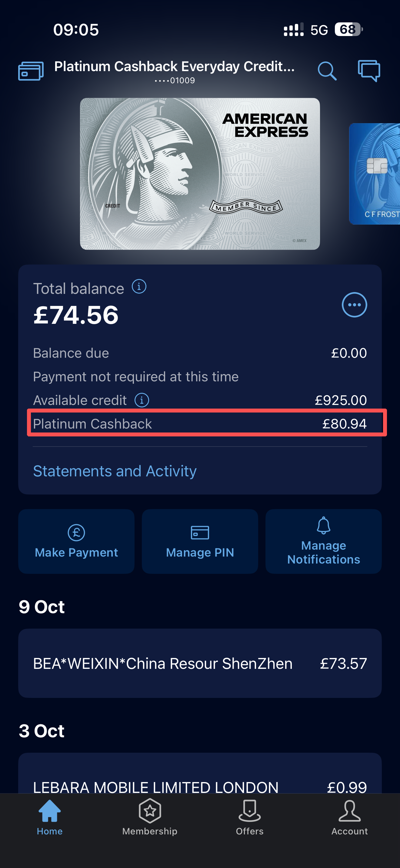
Task: Open Statements and Activity link
Action: coord(115,471)
